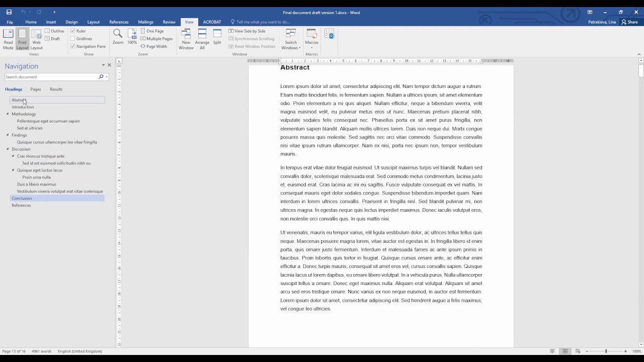Open the Macros dropdown arrow
Viewport: 644px width, 362px height.
(x=311, y=47)
